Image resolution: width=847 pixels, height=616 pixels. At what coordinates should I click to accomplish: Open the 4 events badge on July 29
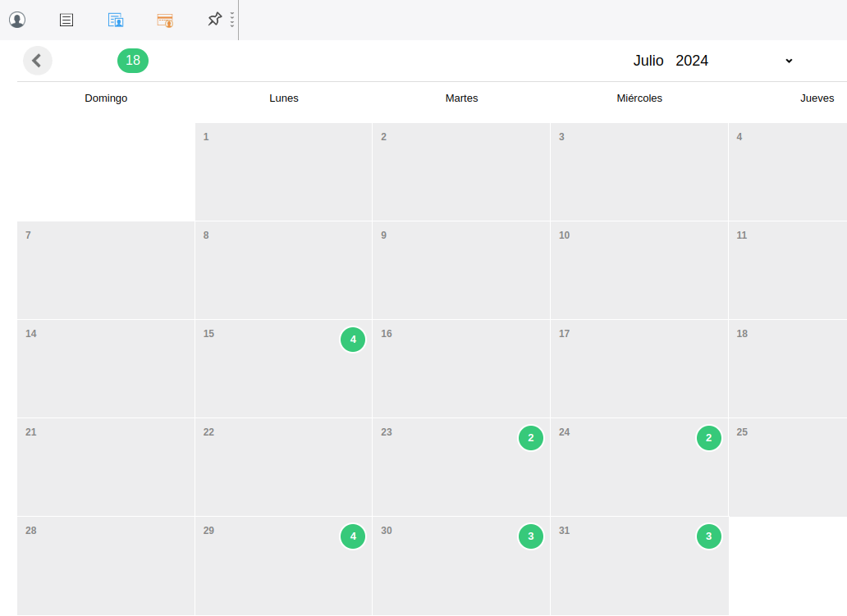[353, 536]
